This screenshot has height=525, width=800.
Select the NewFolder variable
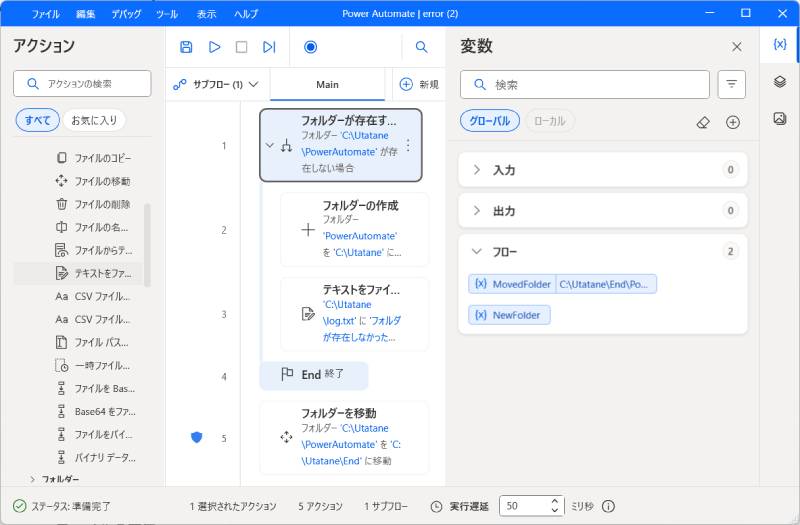point(509,315)
